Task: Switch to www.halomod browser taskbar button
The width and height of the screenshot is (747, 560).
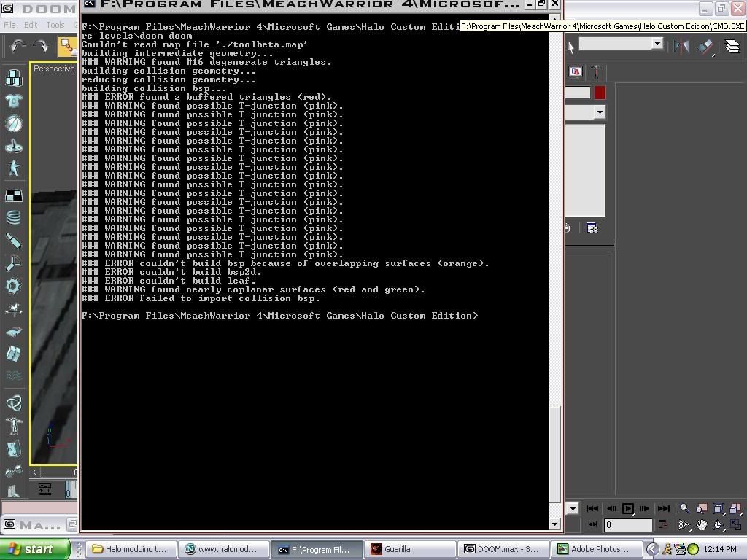Action: 224,549
